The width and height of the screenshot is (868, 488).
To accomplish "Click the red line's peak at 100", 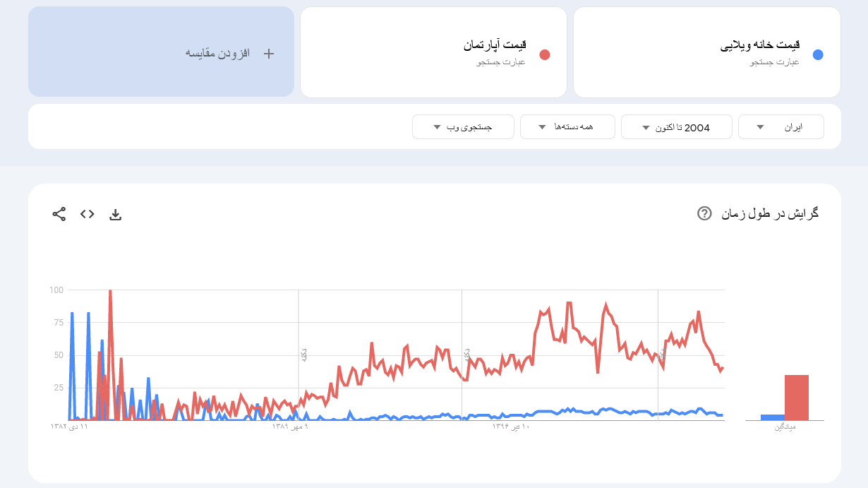I will point(110,291).
